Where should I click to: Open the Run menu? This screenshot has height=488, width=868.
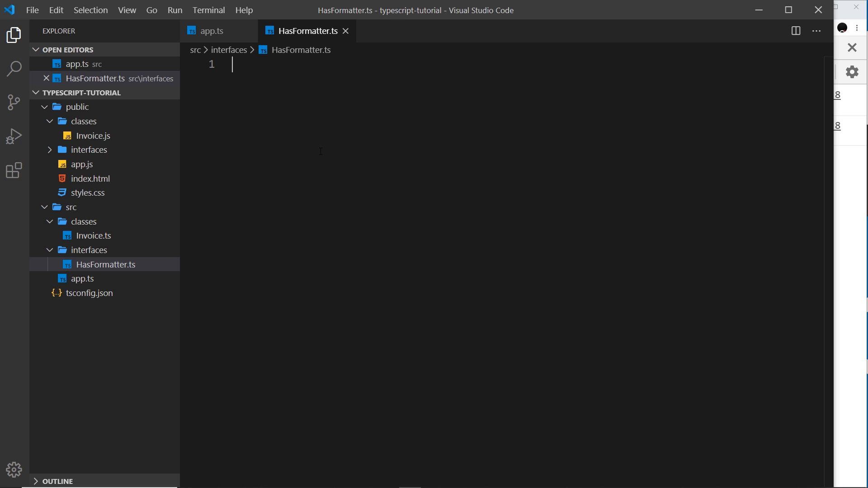[x=175, y=10]
